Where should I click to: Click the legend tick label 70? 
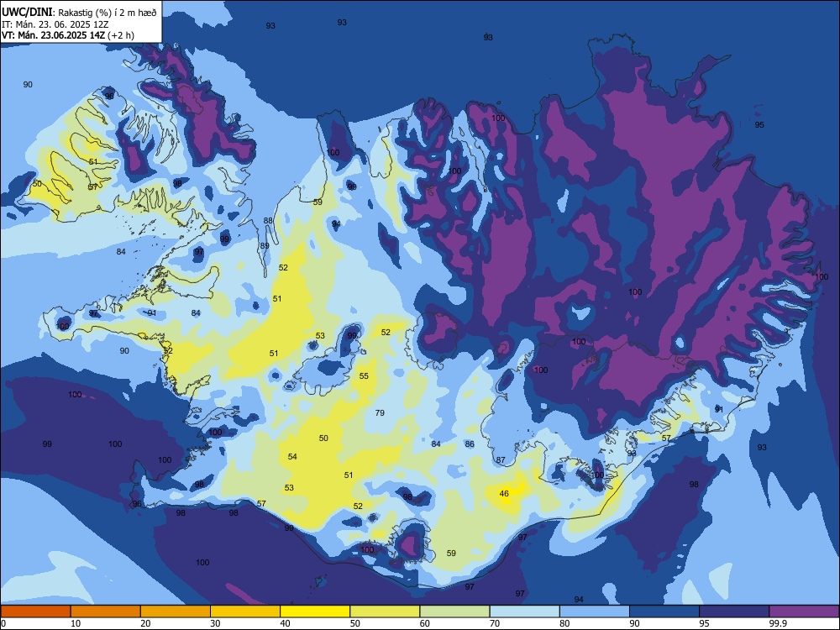[x=495, y=623]
